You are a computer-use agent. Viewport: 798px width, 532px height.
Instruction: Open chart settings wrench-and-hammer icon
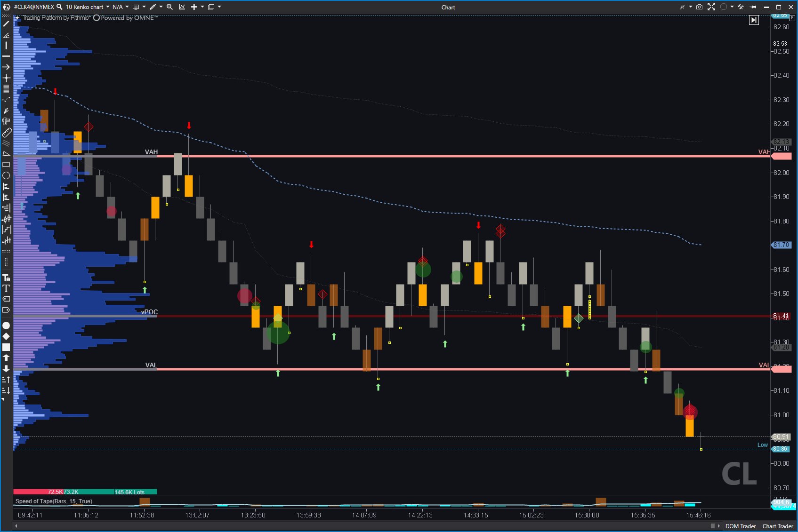pyautogui.click(x=741, y=7)
